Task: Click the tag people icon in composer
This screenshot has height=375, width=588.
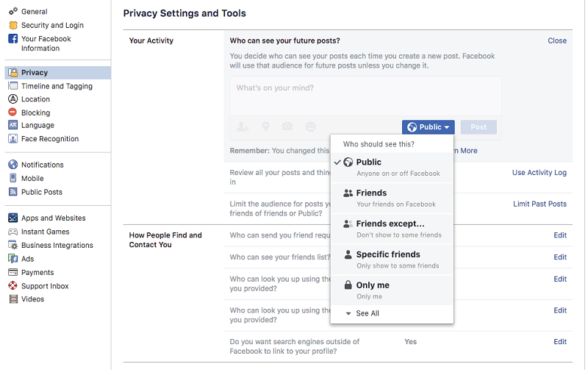Action: [243, 127]
